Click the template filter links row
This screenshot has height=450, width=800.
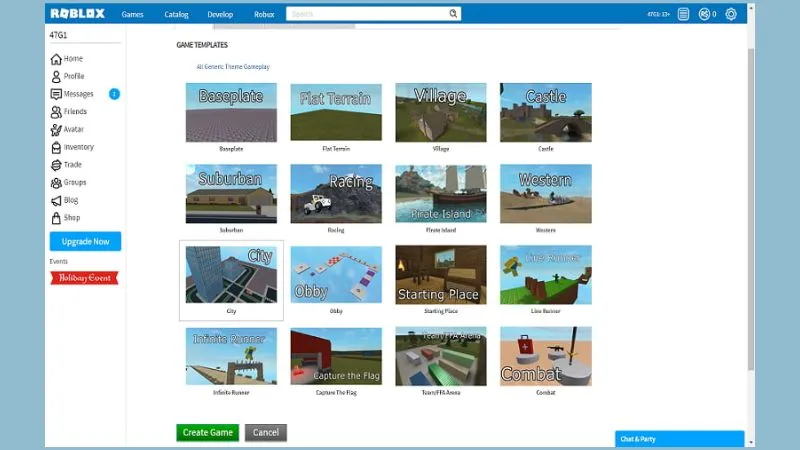coord(233,67)
